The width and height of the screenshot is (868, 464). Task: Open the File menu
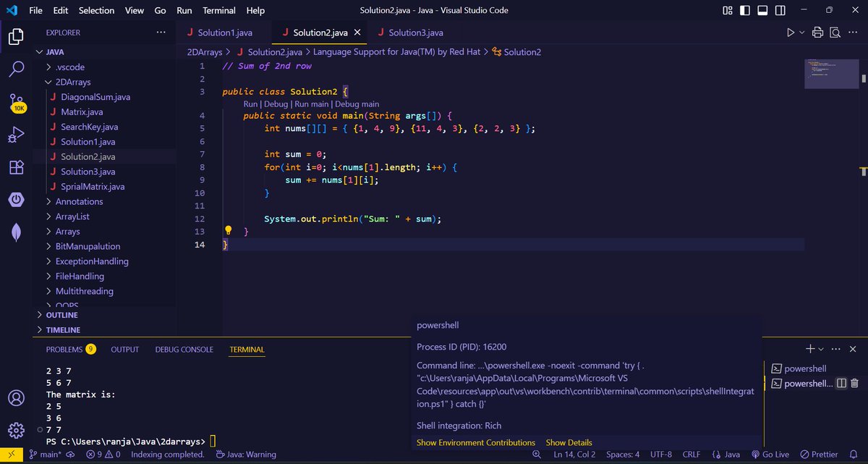(36, 10)
